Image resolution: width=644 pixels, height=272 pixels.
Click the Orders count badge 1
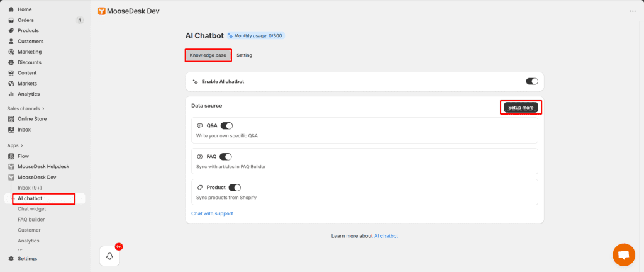80,20
